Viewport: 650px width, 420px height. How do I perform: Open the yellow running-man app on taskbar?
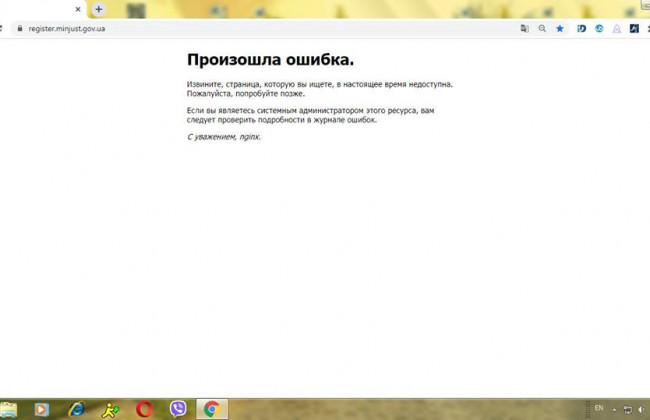(x=110, y=410)
